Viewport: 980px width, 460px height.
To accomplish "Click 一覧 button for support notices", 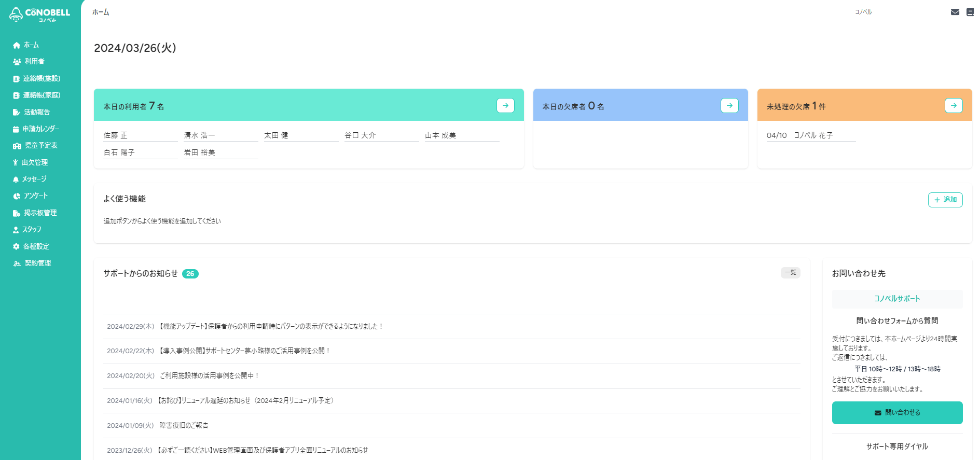I will tap(790, 273).
